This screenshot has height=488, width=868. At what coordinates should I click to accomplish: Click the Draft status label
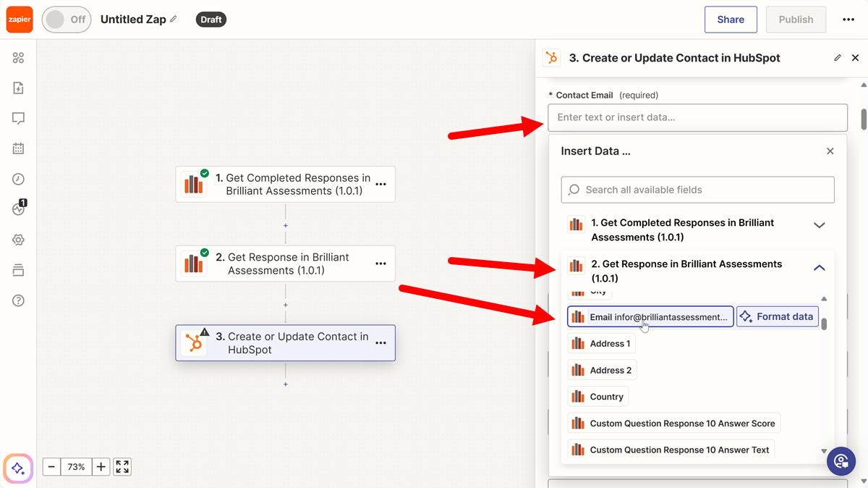pos(210,20)
